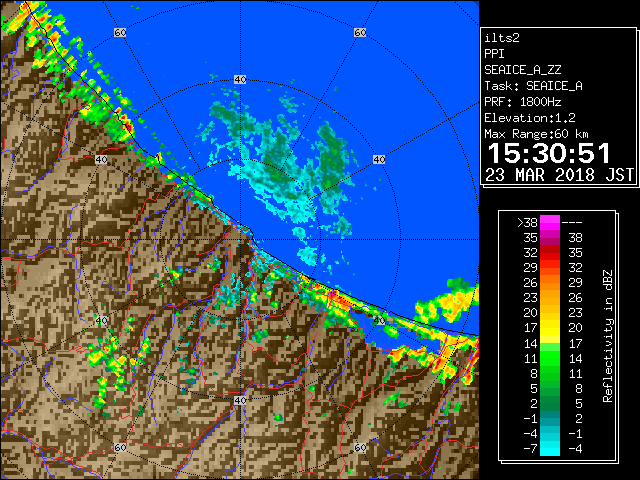640x480 pixels.
Task: Select the 60 km ring label at lower right
Action: coord(360,447)
